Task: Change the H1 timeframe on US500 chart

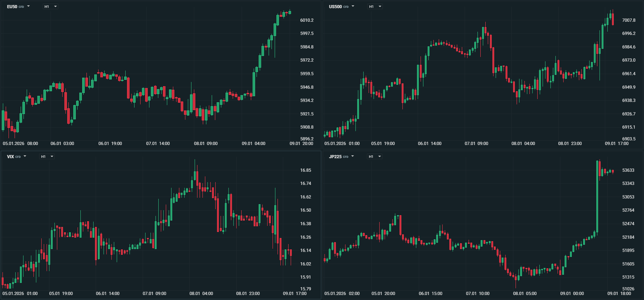Action: tap(375, 6)
